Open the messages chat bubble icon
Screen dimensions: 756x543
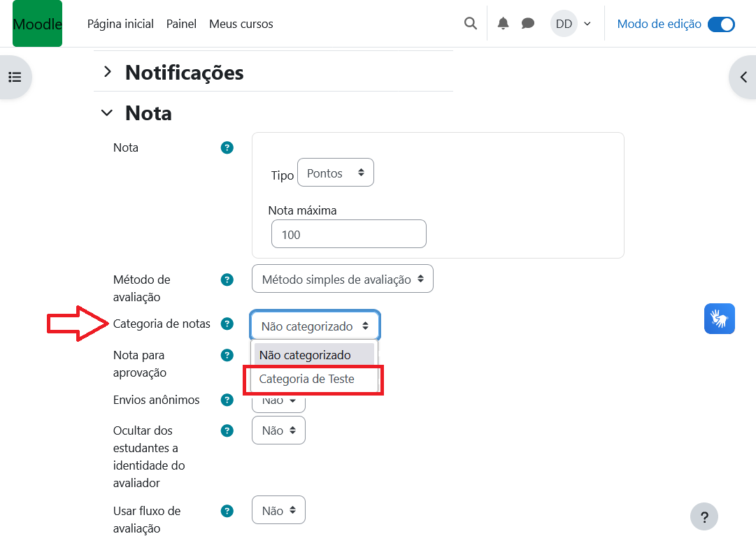pos(528,24)
